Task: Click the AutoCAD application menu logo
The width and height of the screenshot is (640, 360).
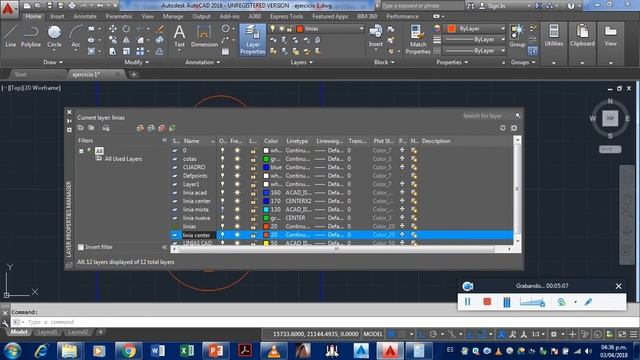Action: [8, 9]
